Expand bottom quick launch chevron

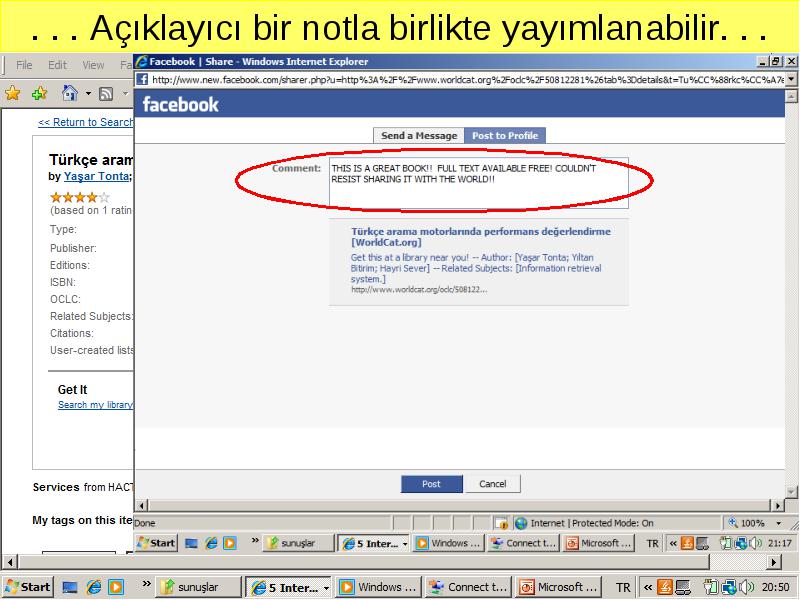click(x=146, y=583)
